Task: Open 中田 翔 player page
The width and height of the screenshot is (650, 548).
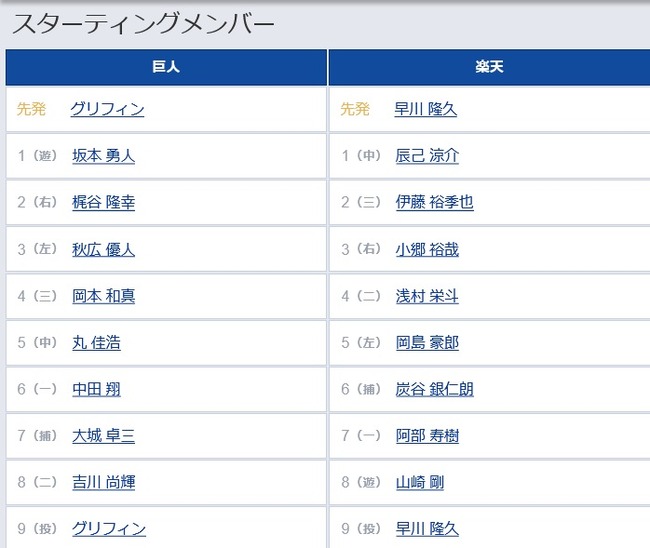Action: [97, 389]
